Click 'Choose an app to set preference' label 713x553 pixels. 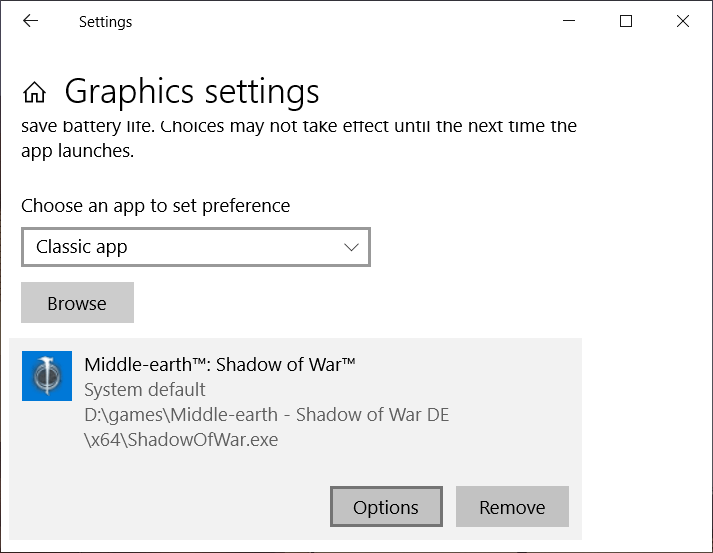tap(156, 206)
